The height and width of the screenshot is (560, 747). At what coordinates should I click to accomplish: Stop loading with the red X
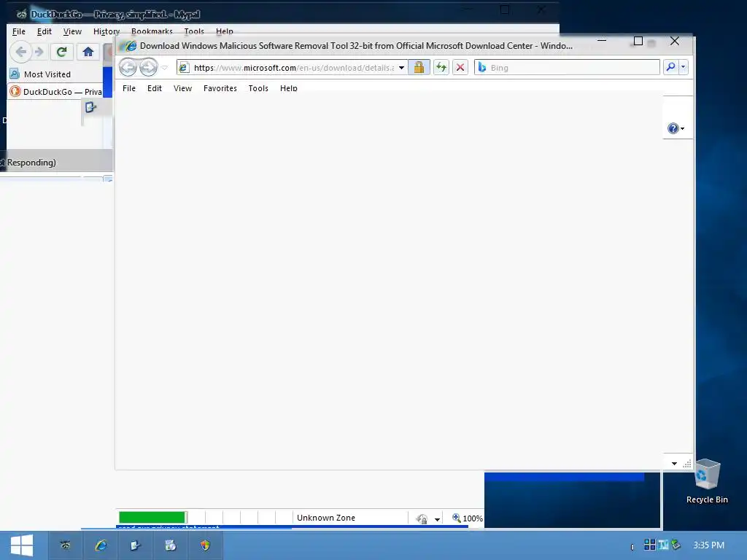click(460, 67)
